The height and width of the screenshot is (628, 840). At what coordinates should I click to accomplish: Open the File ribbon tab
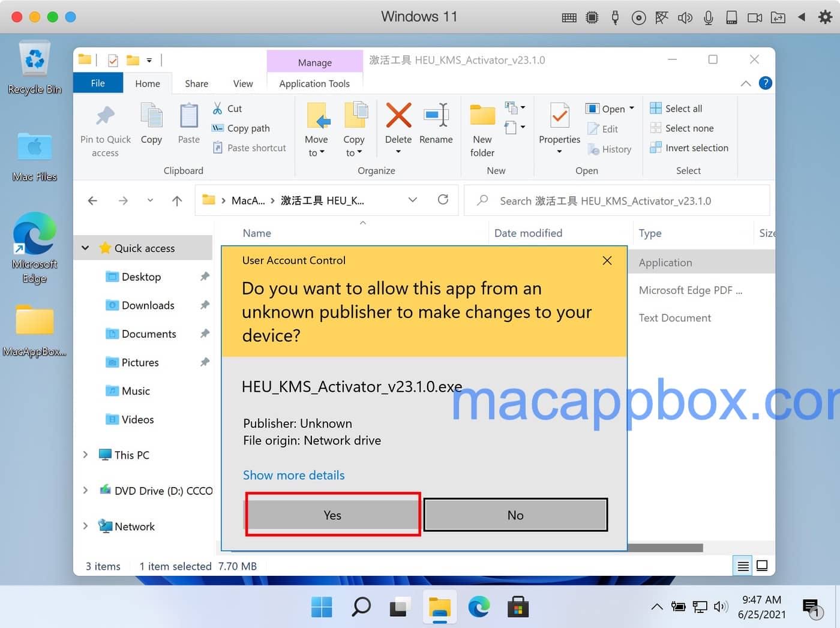pos(98,83)
